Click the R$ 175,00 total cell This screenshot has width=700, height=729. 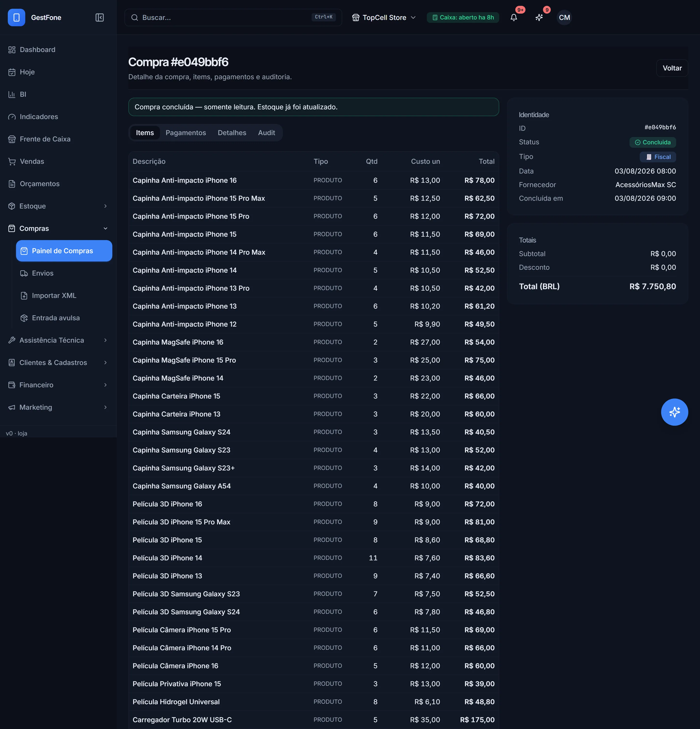click(477, 720)
